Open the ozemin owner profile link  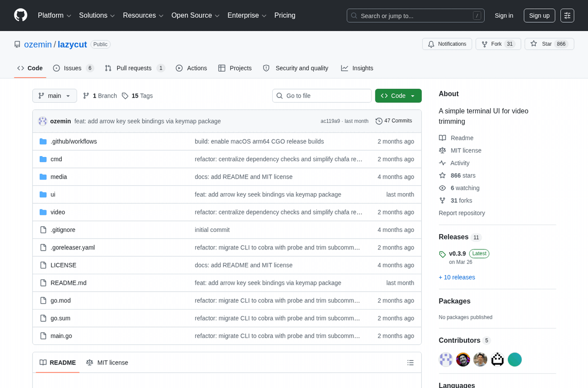coord(38,44)
